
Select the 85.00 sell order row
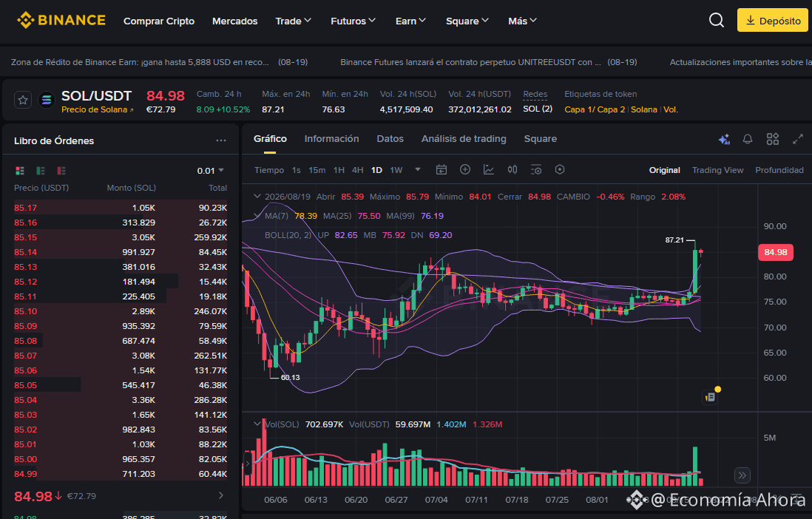click(120, 459)
